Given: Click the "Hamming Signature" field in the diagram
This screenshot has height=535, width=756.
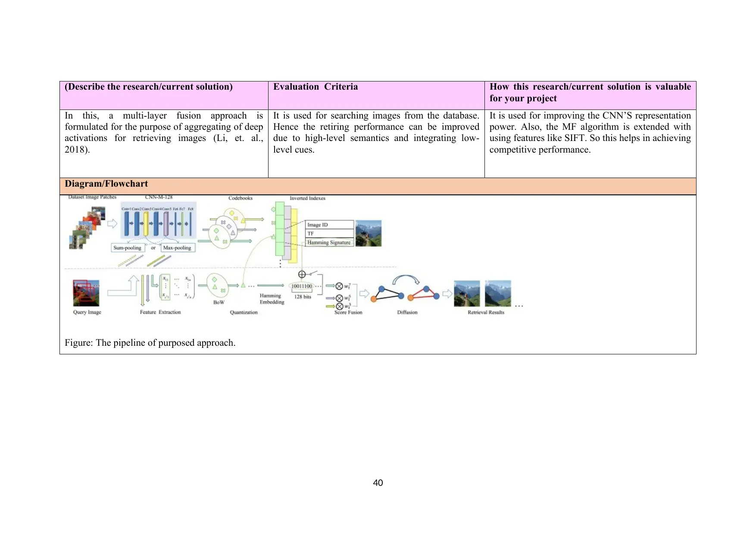Looking at the screenshot, I should pos(329,242).
